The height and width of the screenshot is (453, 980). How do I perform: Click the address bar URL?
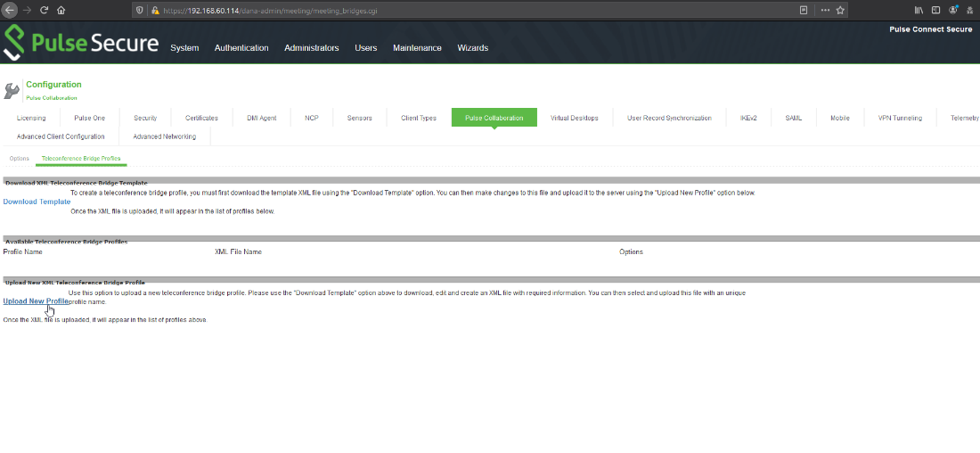pyautogui.click(x=270, y=11)
